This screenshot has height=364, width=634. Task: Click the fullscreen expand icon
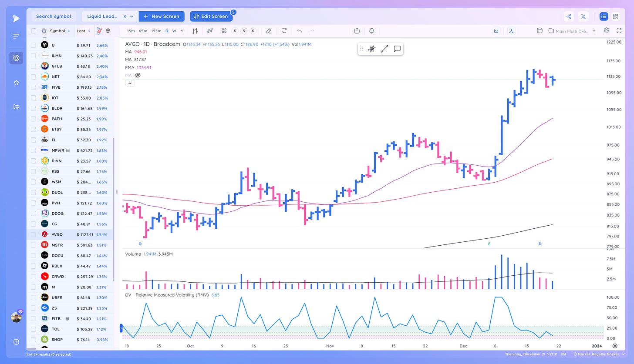point(619,31)
